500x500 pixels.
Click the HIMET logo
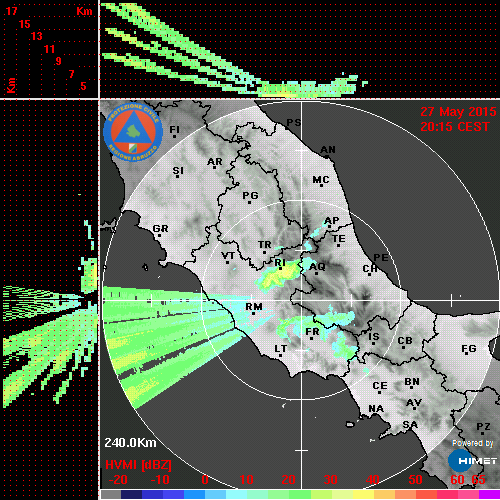point(472,461)
